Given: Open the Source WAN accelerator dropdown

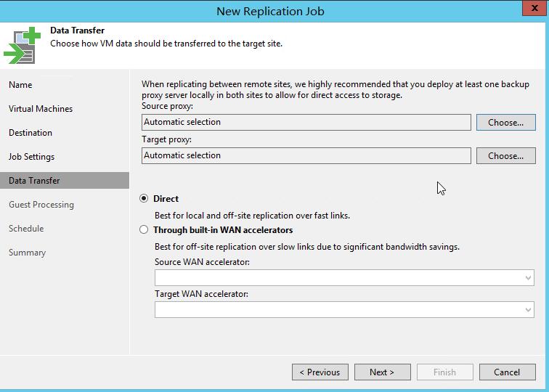Looking at the screenshot, I should (x=344, y=277).
